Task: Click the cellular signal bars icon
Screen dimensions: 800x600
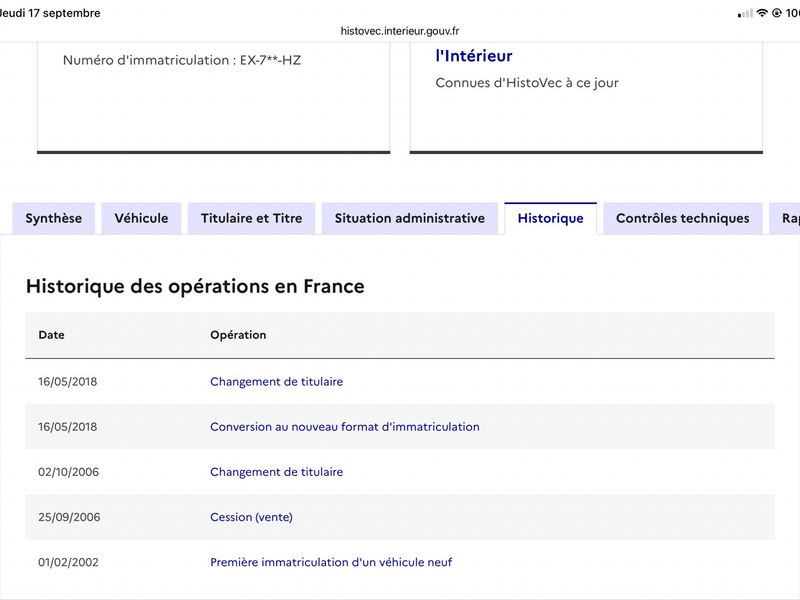Action: (x=745, y=13)
